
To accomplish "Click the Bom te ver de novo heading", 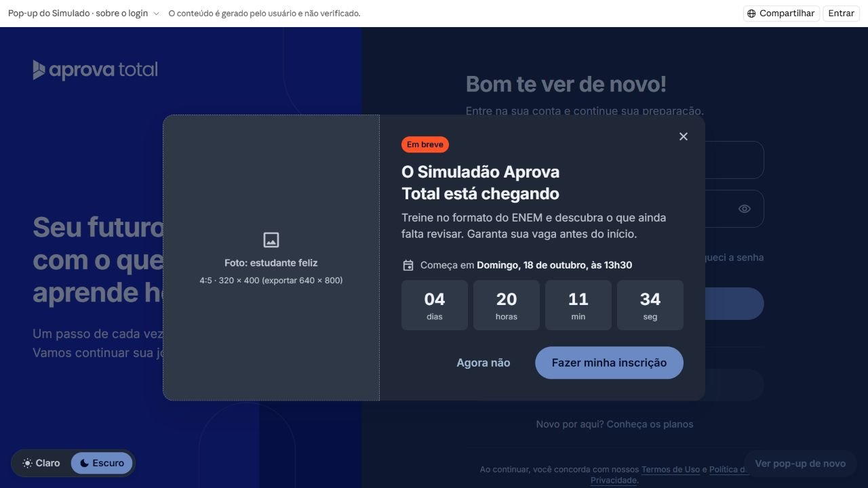I will click(x=566, y=84).
